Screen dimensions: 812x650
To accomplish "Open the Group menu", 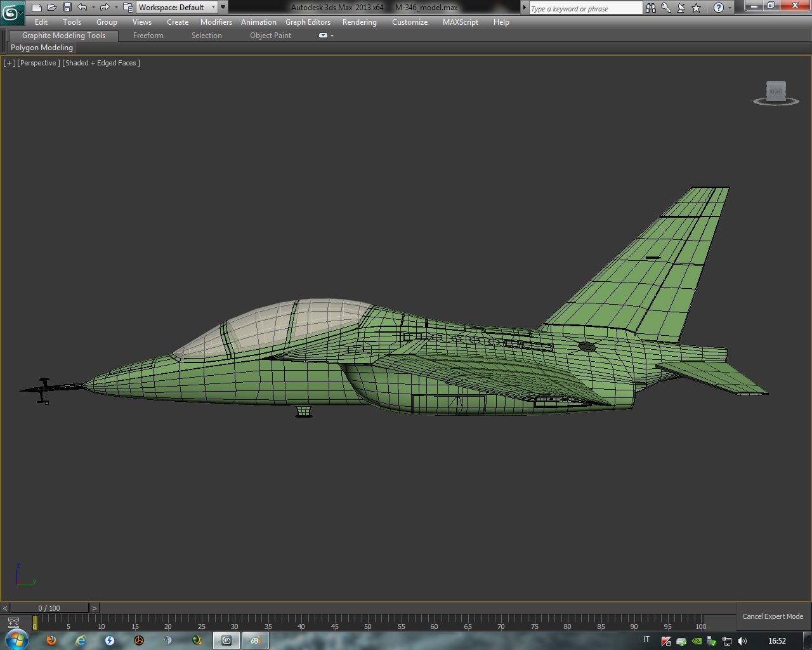I will pos(107,22).
